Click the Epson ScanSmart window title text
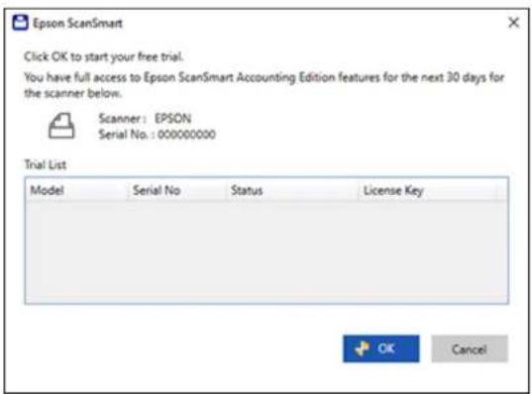 click(x=77, y=23)
